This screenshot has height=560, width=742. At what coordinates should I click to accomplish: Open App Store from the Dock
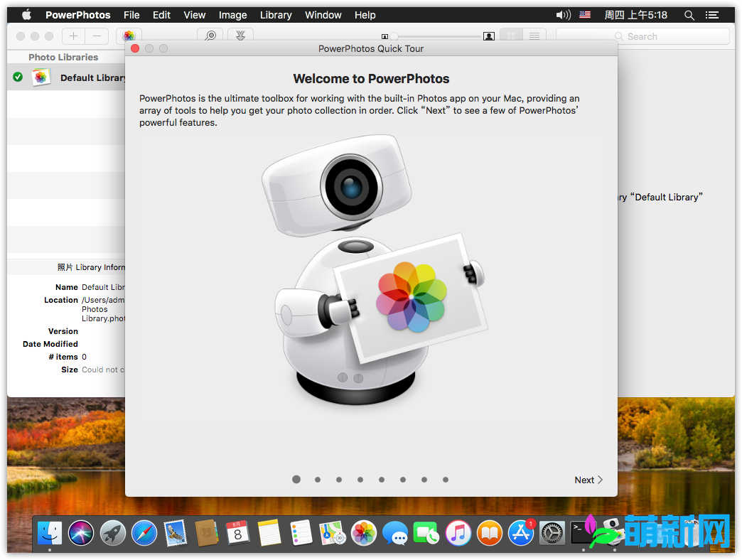[x=521, y=533]
